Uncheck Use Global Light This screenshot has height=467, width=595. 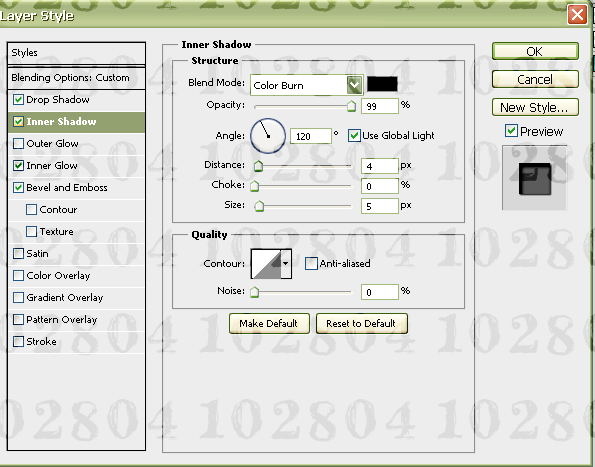(354, 135)
